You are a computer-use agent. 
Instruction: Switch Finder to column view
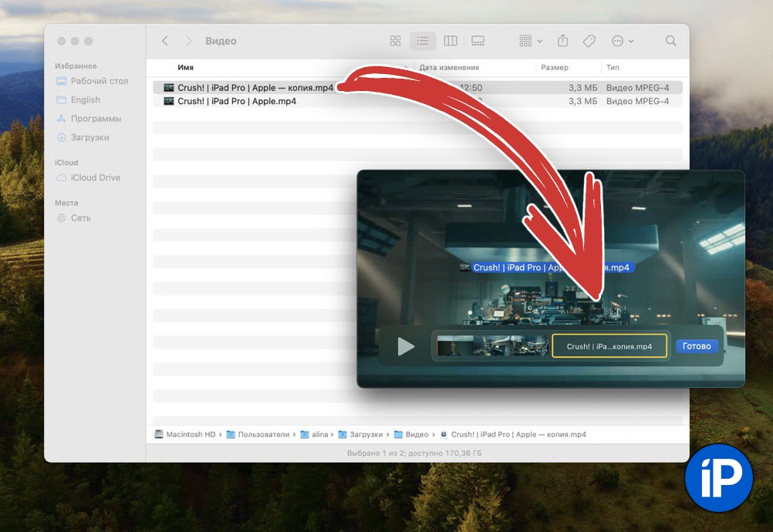pos(451,41)
